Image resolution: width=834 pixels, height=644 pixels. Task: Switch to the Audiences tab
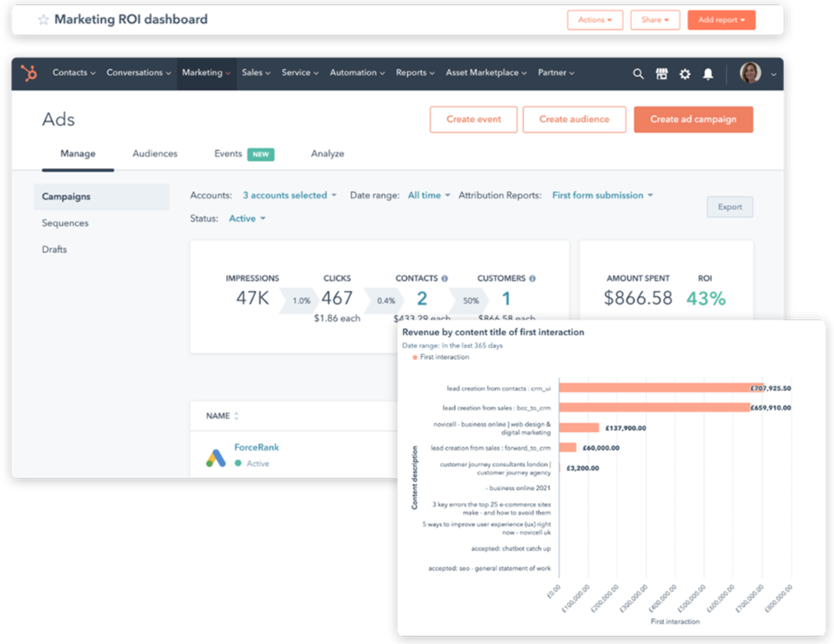[x=155, y=153]
